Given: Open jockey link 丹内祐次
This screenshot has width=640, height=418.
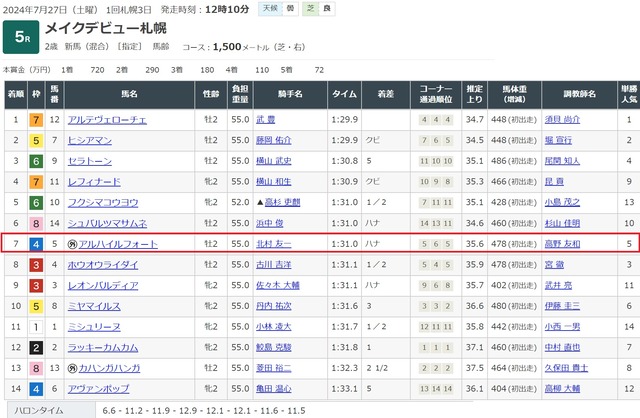Looking at the screenshot, I should 273,306.
